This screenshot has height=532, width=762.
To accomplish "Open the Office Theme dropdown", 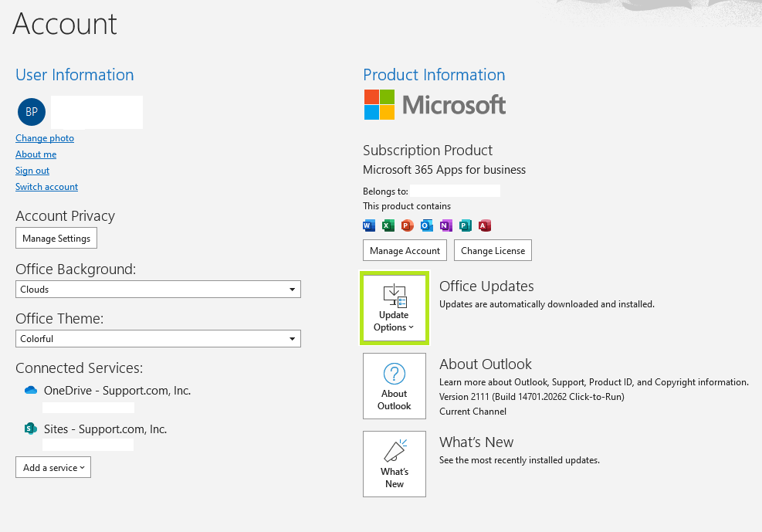I will point(158,339).
